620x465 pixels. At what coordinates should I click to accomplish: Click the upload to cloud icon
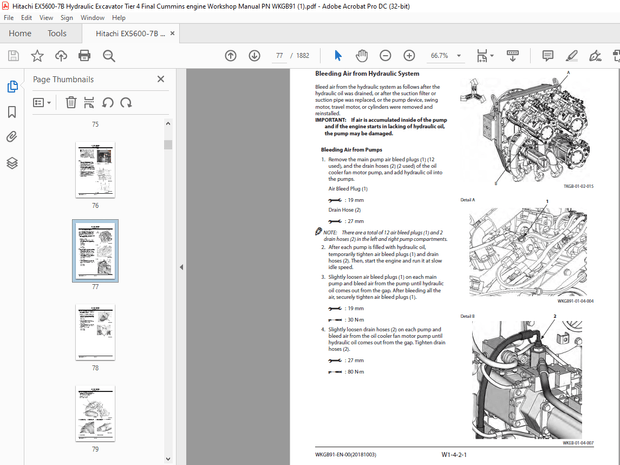pos(61,56)
